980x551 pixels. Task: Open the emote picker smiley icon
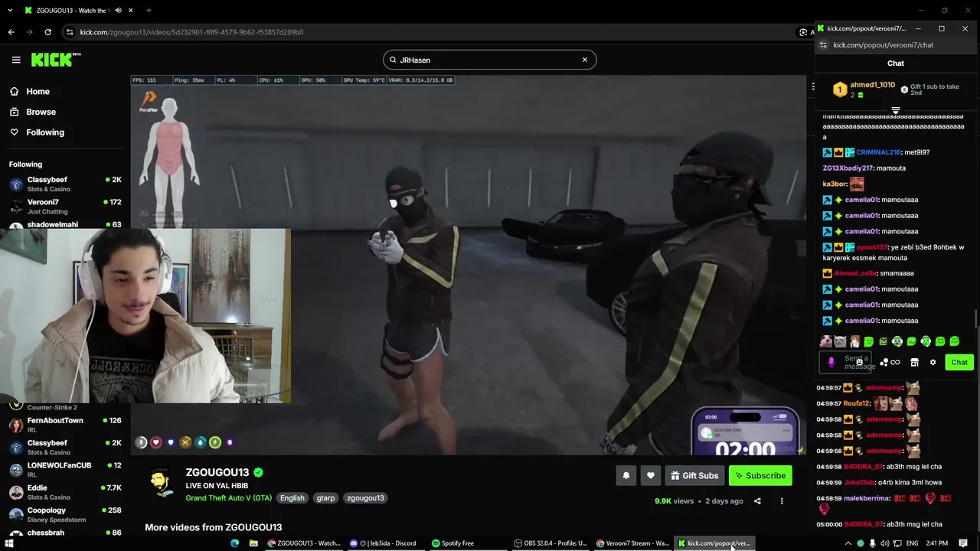860,362
